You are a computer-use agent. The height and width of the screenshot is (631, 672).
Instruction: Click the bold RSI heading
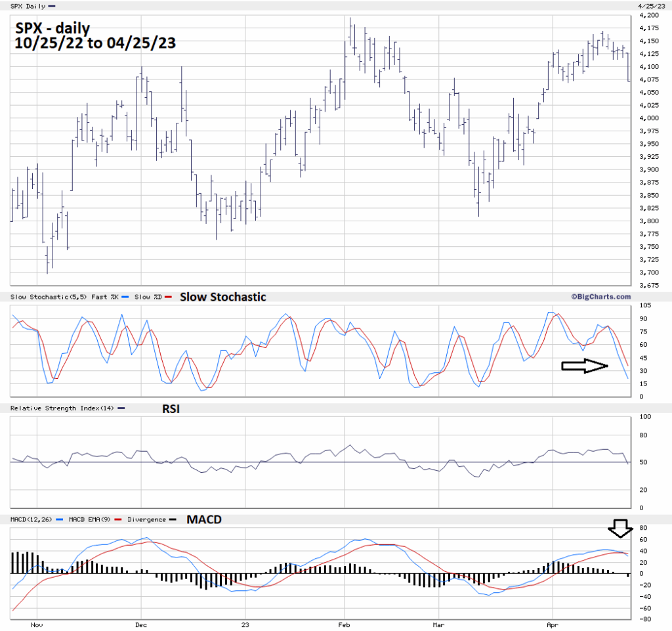[172, 408]
